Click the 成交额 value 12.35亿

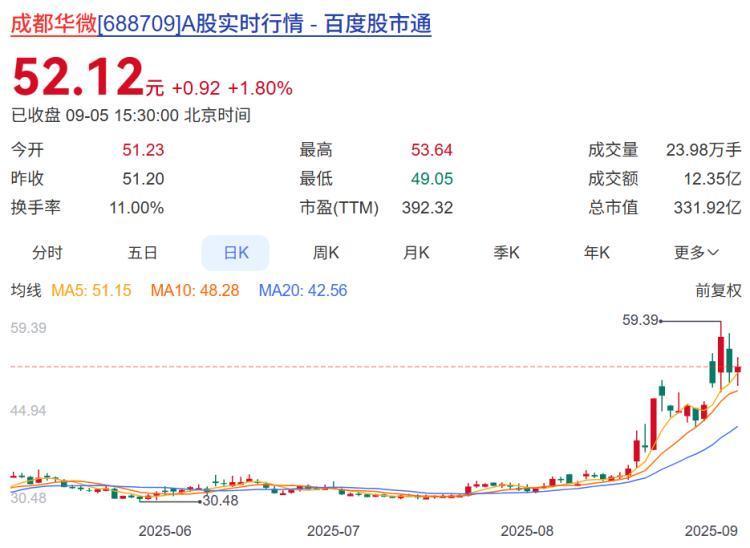[712, 179]
